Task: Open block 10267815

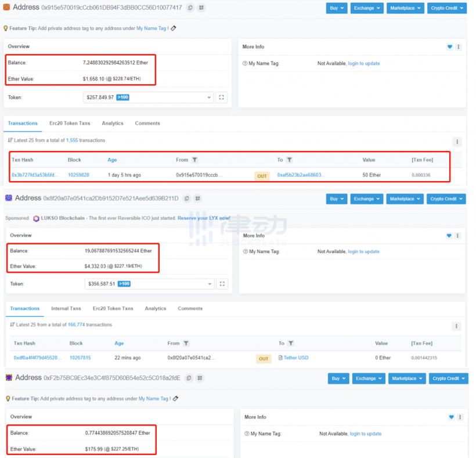Action: (x=80, y=358)
